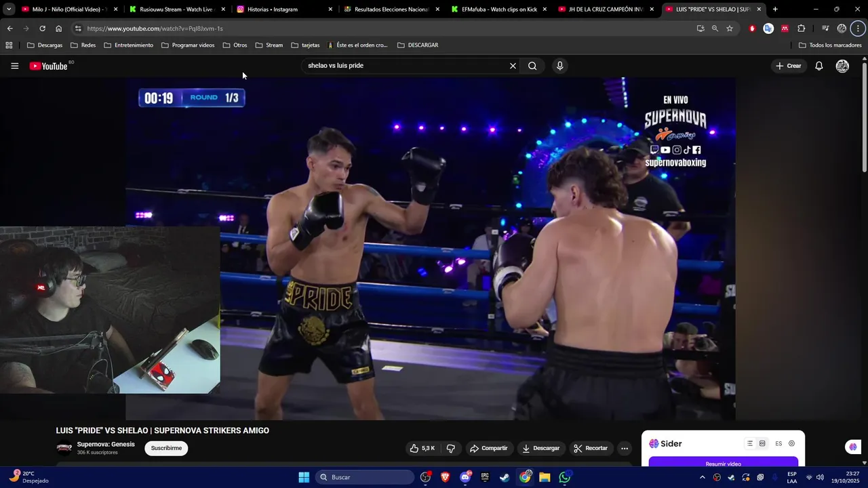
Task: Go back in browser history
Action: click(9, 28)
